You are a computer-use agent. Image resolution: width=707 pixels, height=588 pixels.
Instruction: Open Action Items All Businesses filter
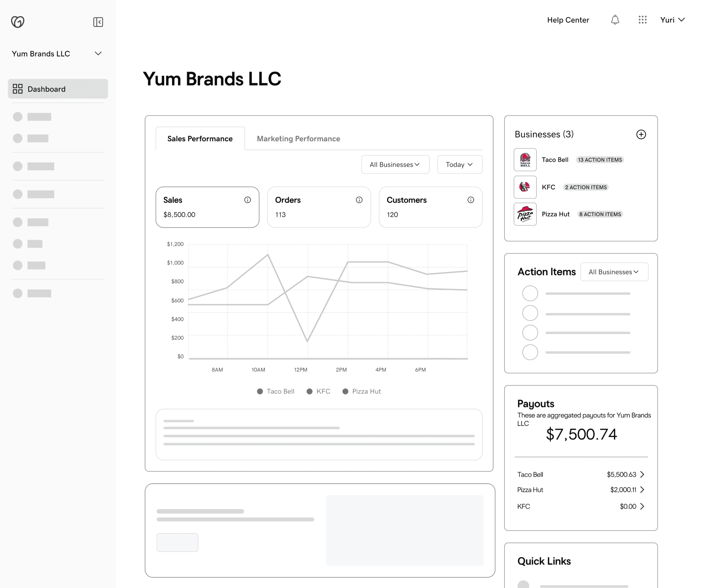(x=614, y=272)
